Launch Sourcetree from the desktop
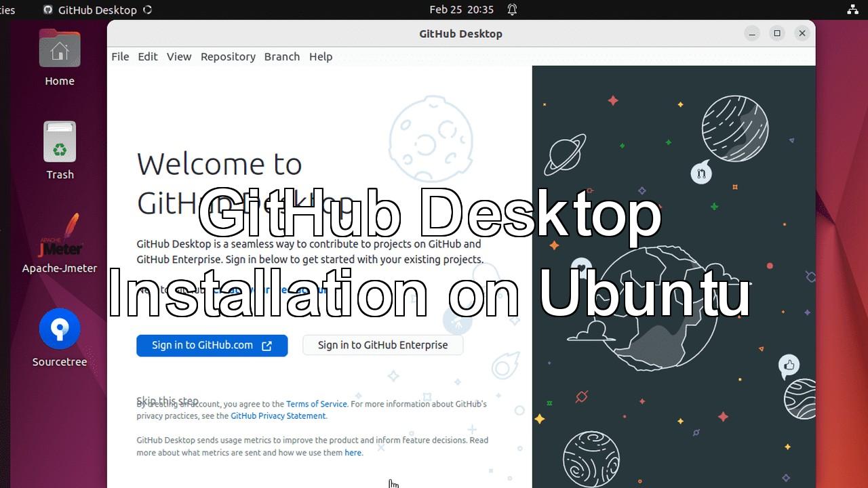The width and height of the screenshot is (868, 488). click(60, 337)
